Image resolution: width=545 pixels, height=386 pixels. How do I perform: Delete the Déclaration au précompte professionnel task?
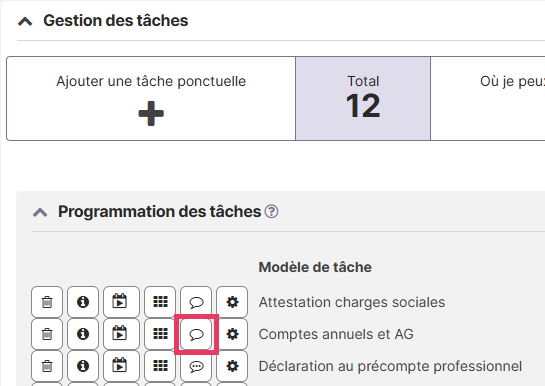(47, 366)
